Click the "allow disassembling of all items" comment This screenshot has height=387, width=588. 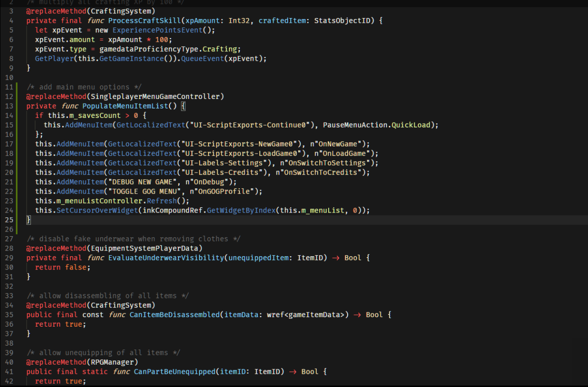tap(108, 296)
